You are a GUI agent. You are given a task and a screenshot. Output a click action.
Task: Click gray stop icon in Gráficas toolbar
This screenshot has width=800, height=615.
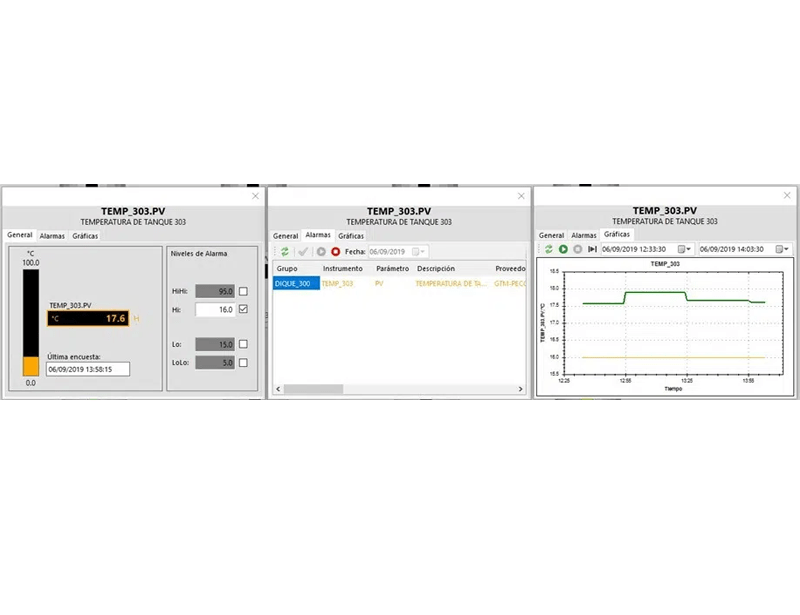click(578, 249)
